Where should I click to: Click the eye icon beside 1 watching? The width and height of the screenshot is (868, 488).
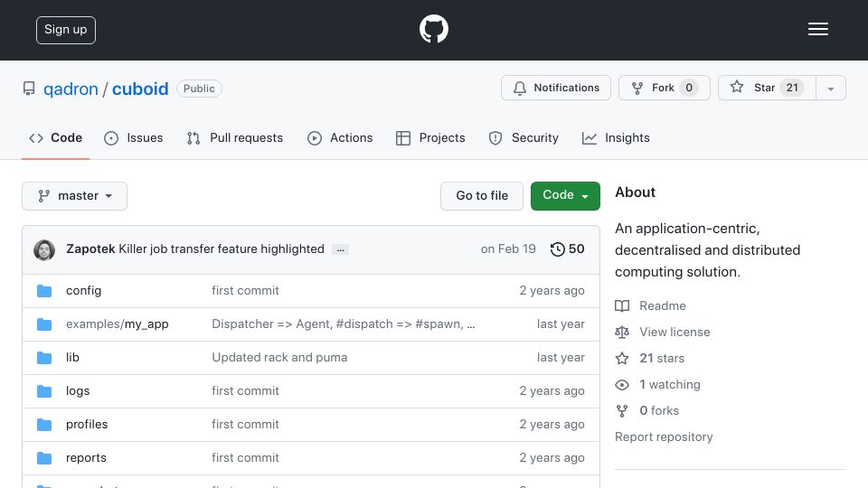coord(622,385)
